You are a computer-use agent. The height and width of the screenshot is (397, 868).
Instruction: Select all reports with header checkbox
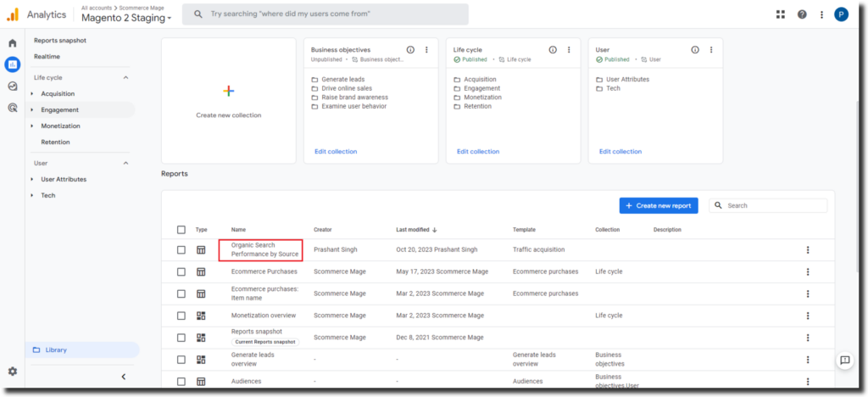point(181,229)
